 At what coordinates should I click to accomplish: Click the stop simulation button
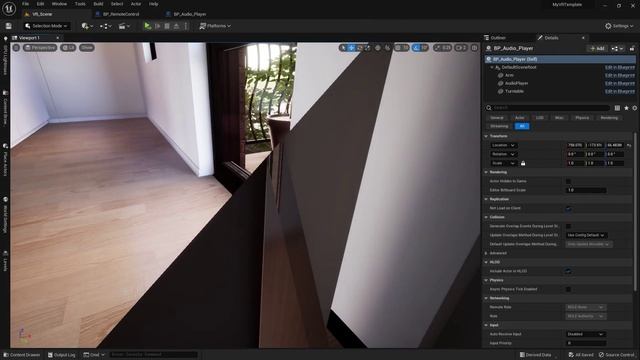point(167,26)
